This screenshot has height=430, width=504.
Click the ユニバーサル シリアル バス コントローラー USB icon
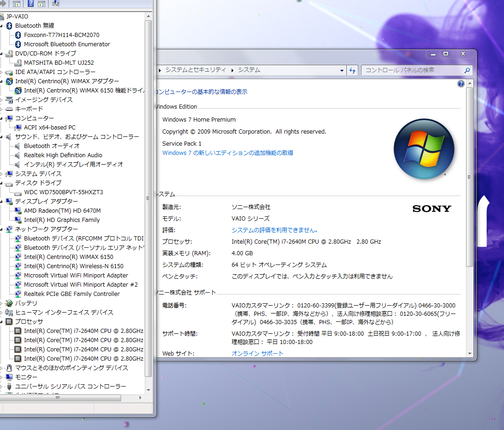(x=9, y=386)
